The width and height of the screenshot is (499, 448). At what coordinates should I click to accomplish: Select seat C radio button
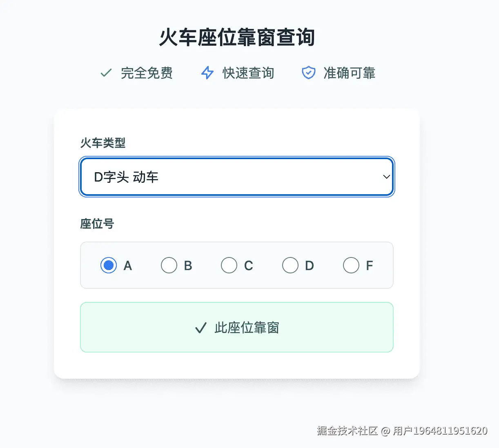click(x=229, y=265)
